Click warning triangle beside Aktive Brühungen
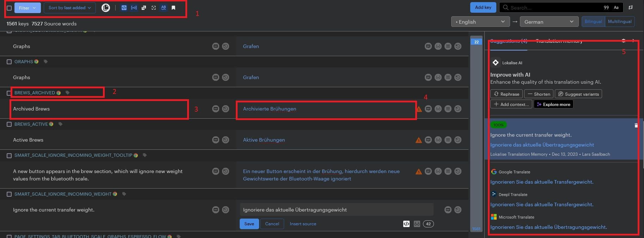644x238 pixels. pyautogui.click(x=419, y=140)
